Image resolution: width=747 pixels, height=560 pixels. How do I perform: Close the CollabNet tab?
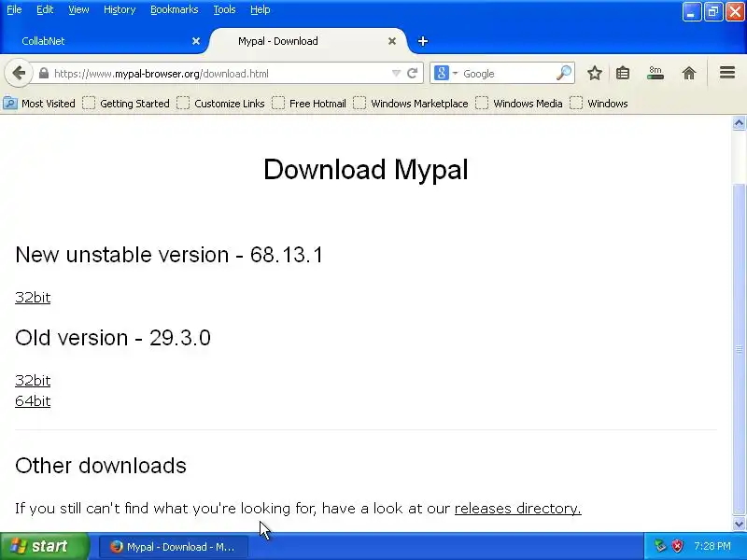click(196, 41)
